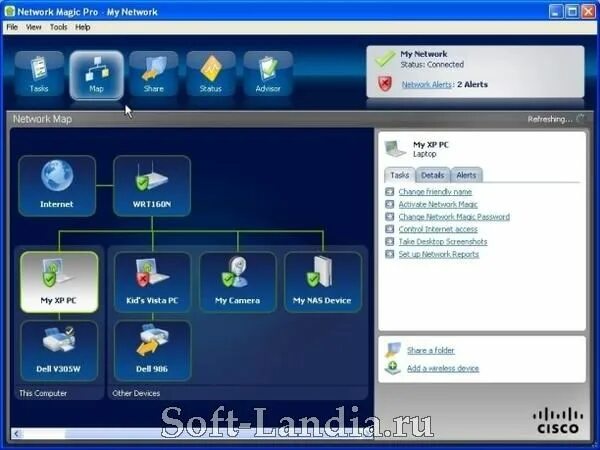Image resolution: width=600 pixels, height=450 pixels.
Task: Click Change Network Magic Password link
Action: click(454, 217)
